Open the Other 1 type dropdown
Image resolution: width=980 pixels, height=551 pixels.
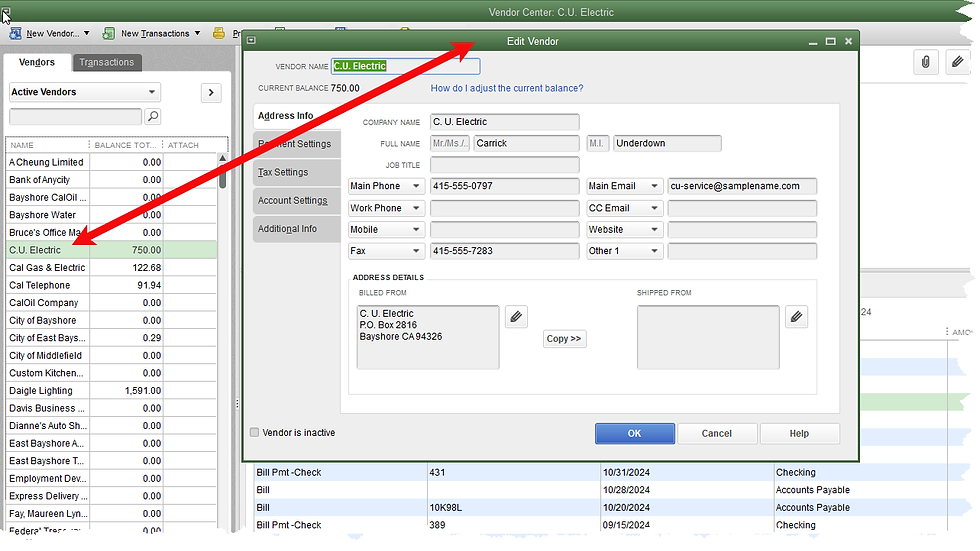(x=624, y=251)
